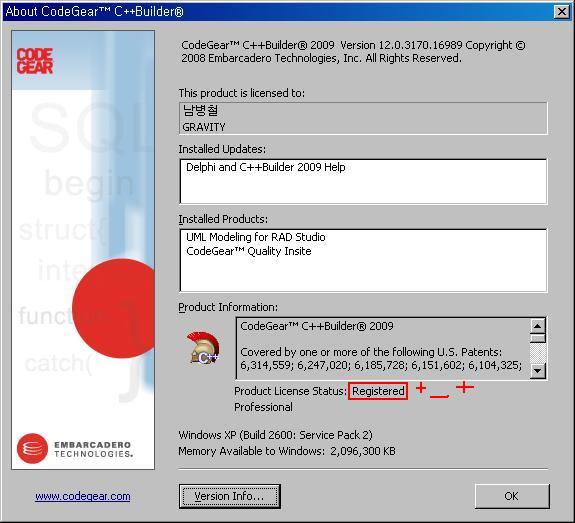Image resolution: width=575 pixels, height=523 pixels.
Task: Click the Embarcadero Technologies round logo
Action: (32, 448)
